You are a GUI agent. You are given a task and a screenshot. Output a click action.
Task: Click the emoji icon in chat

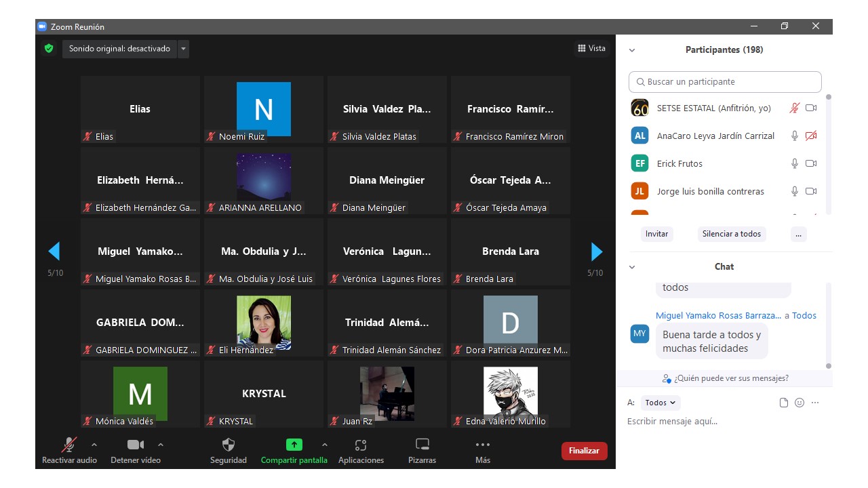point(800,403)
